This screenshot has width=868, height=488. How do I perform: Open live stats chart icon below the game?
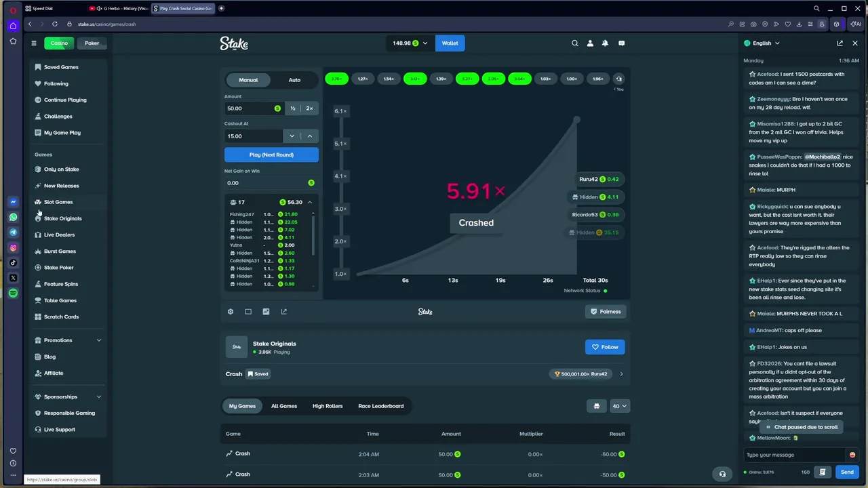point(266,312)
